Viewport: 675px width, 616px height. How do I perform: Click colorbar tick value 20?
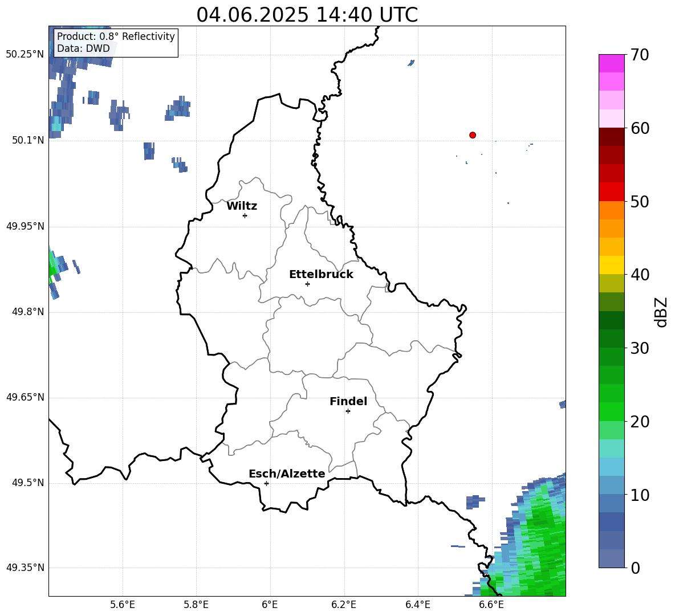click(x=640, y=421)
